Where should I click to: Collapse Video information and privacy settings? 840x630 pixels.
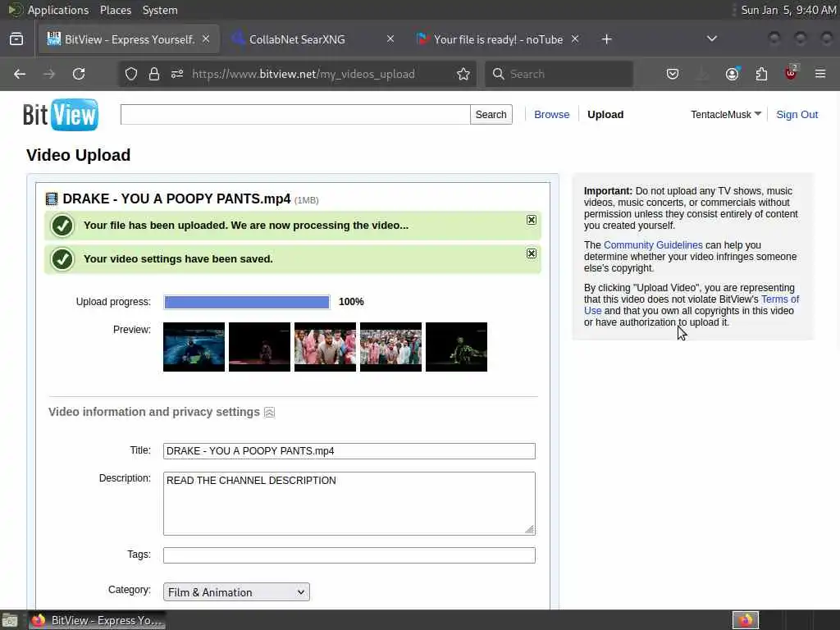pos(269,412)
